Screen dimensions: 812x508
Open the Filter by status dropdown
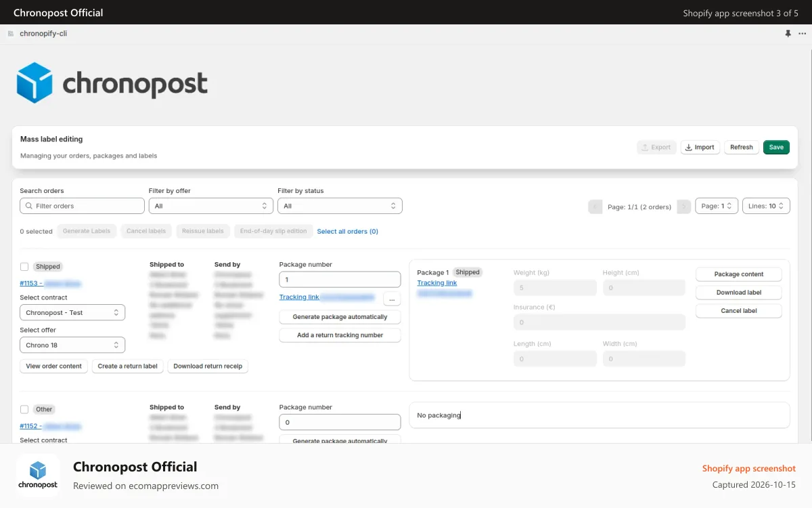[340, 206]
